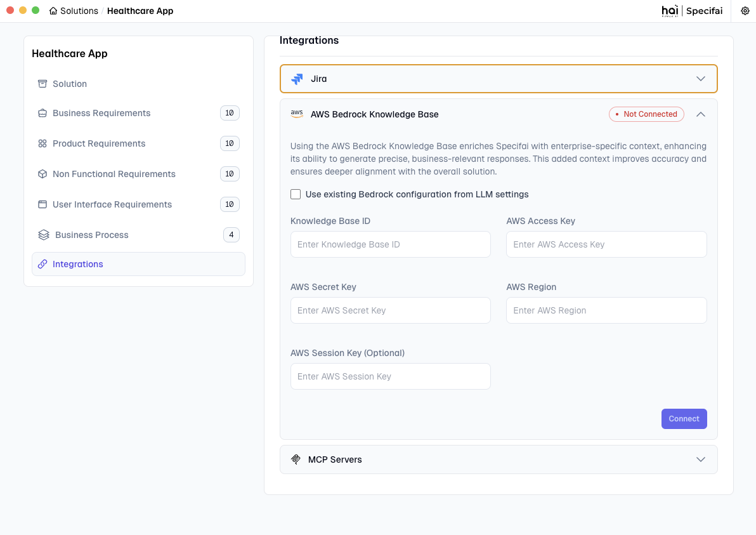Focus the AWS Access Key field
The height and width of the screenshot is (535, 756).
(606, 244)
